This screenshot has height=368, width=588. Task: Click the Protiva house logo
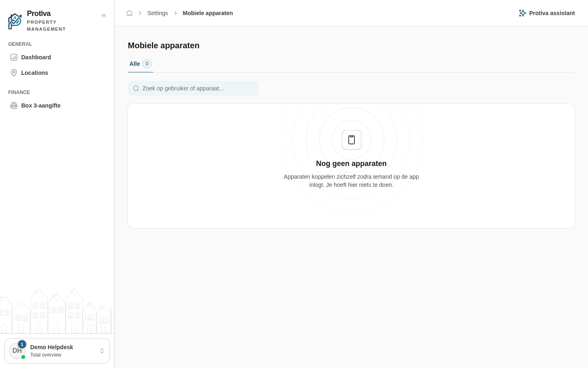point(15,21)
